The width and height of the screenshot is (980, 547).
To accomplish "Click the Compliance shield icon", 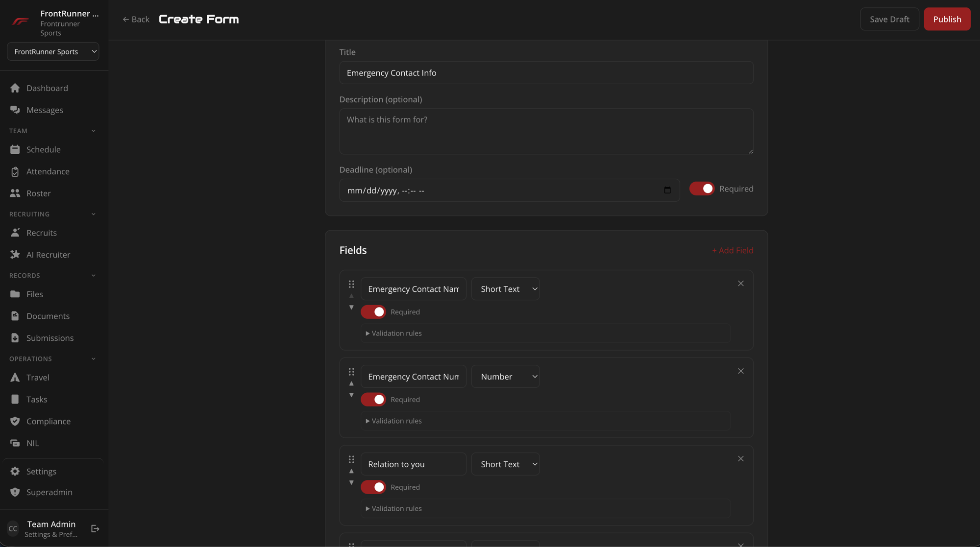I will coord(15,421).
